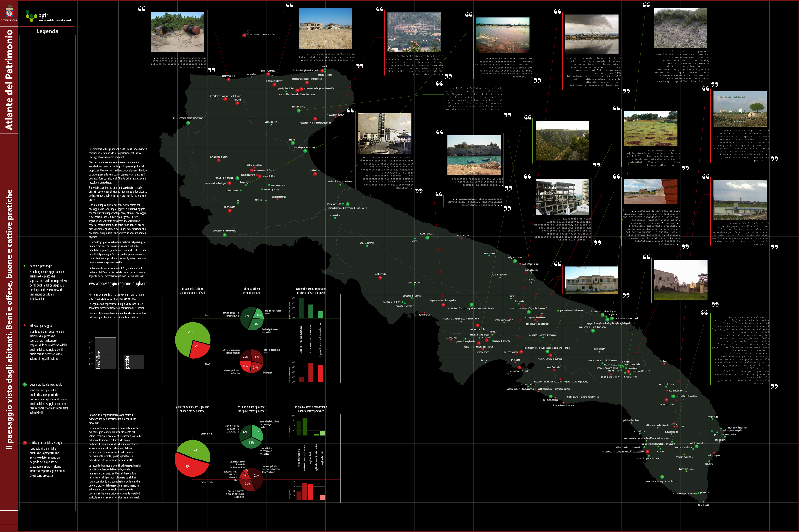Open the www.paesaggio.regione.puglia.it link

(x=118, y=284)
